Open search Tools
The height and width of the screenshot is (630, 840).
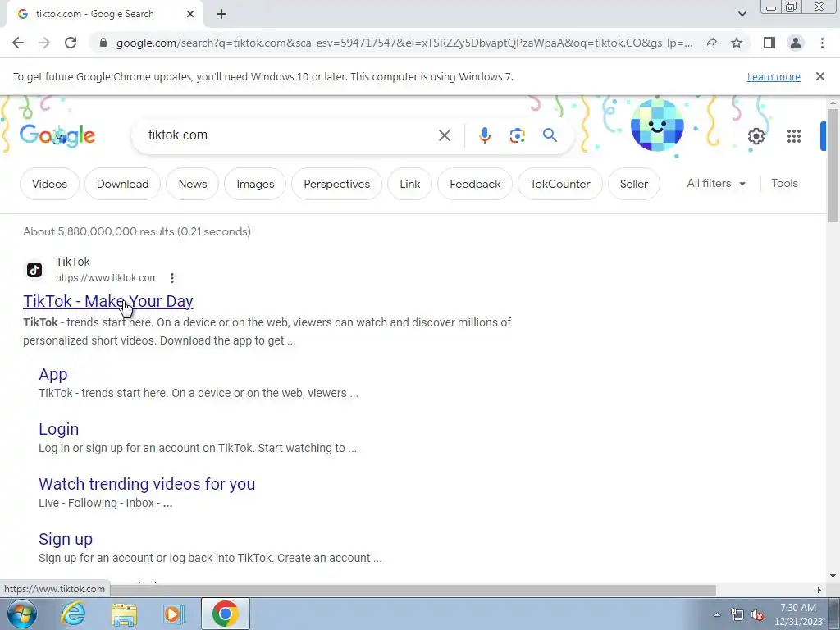[x=784, y=183]
